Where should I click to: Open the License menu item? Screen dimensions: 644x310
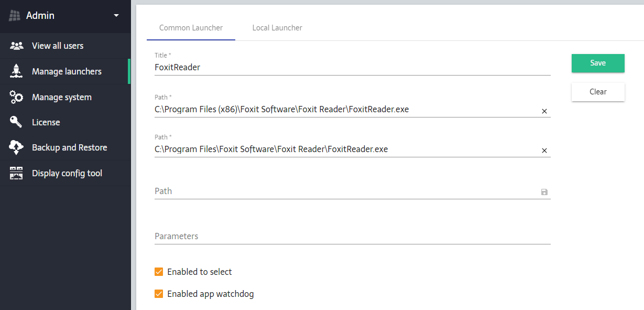(46, 122)
